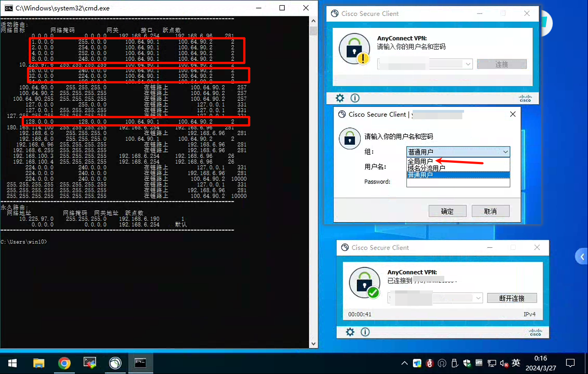Select 普通用户 from group list

458,175
